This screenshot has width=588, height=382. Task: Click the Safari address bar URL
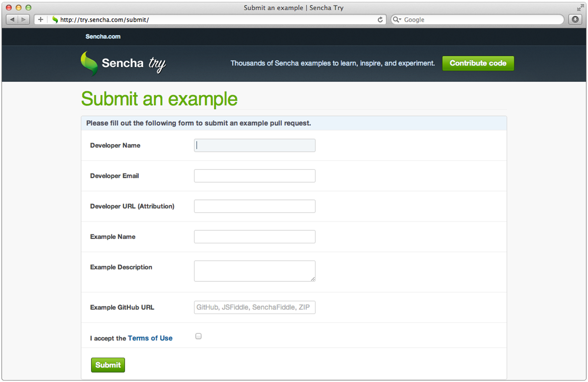[x=104, y=20]
